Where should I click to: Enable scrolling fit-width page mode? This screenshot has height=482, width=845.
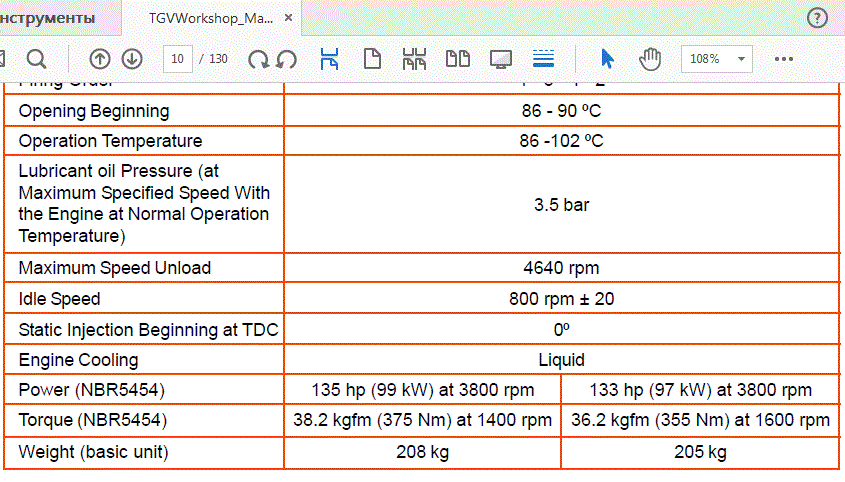pos(329,59)
